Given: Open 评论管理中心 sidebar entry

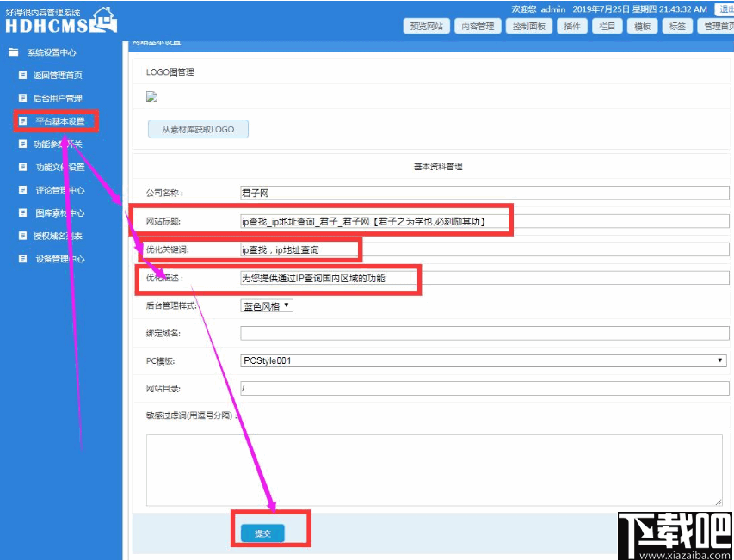Looking at the screenshot, I should coord(60,190).
